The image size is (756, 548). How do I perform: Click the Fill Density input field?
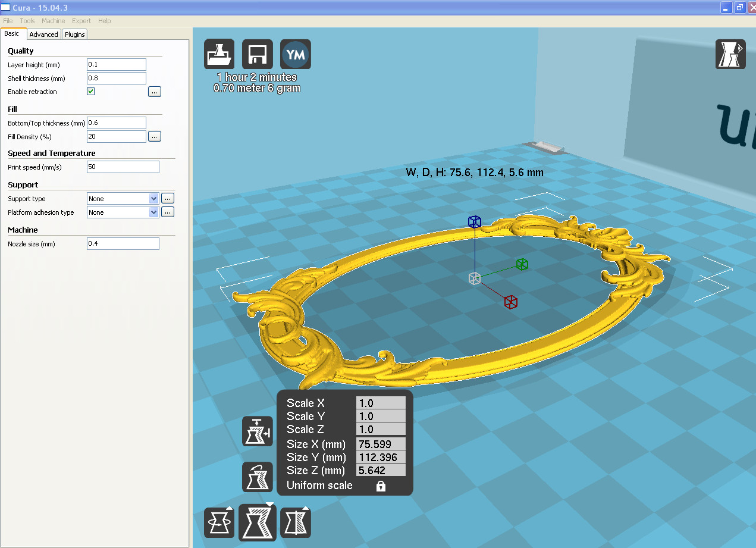pyautogui.click(x=117, y=136)
